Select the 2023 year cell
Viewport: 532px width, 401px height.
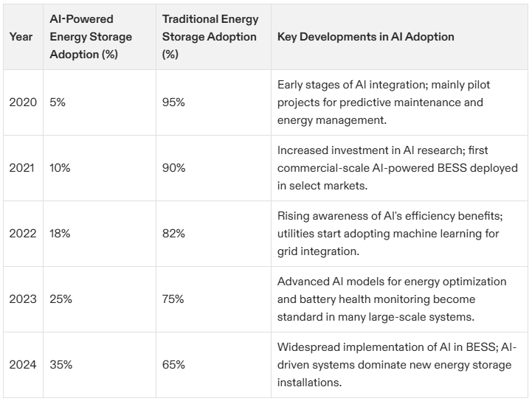tap(22, 299)
